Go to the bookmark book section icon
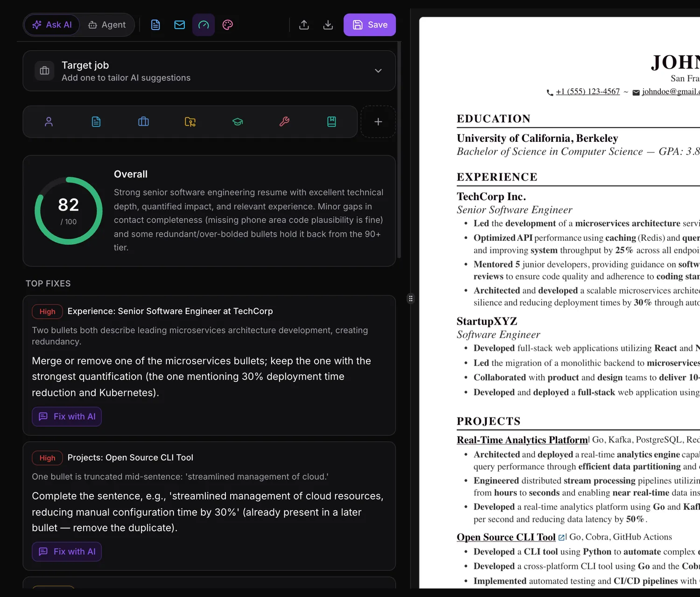Screen dimensions: 700x597 click(x=331, y=122)
